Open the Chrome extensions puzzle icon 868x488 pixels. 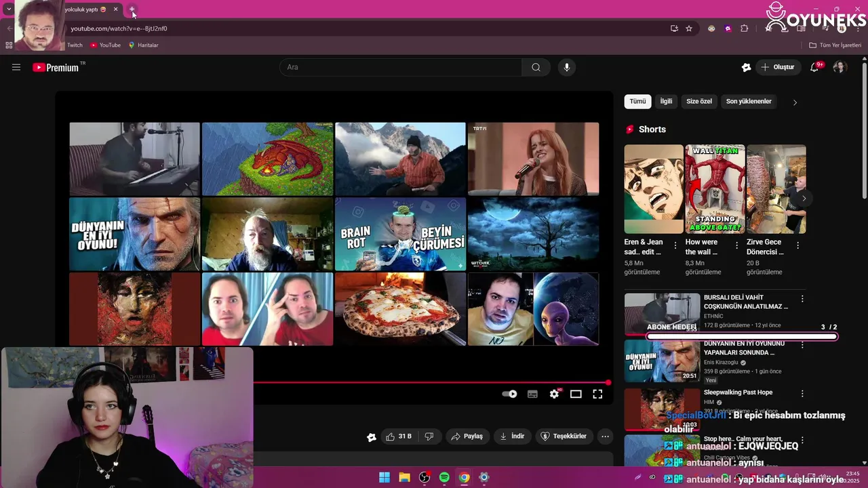click(744, 28)
